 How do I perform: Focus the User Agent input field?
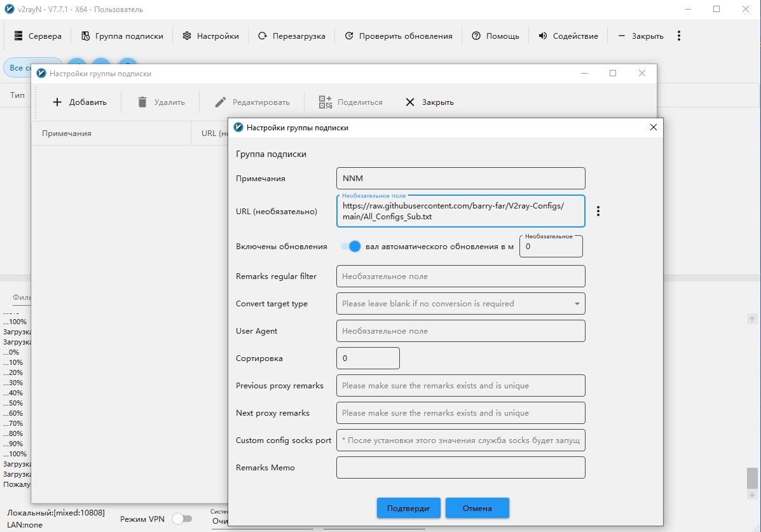pos(460,331)
